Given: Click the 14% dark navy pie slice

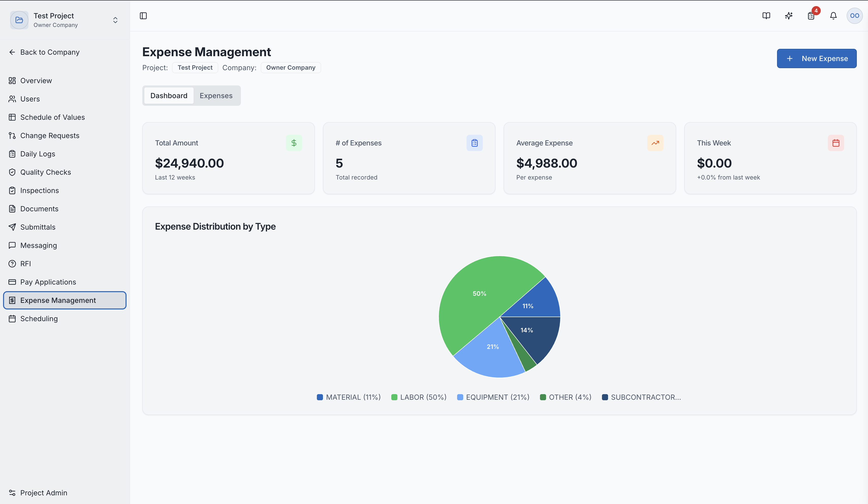Looking at the screenshot, I should [527, 330].
